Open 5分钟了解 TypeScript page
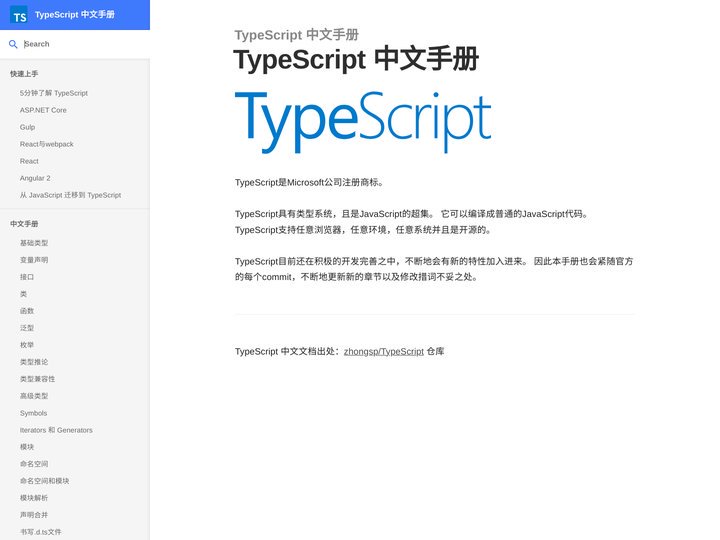The height and width of the screenshot is (540, 720). (x=54, y=93)
